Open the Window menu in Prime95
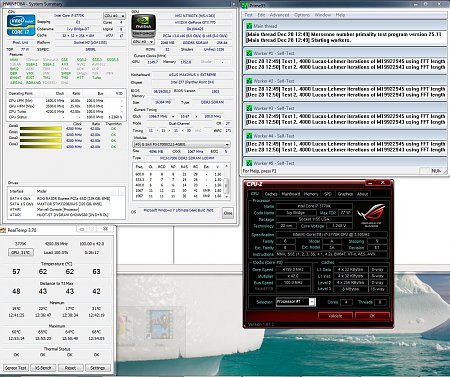 [323, 15]
